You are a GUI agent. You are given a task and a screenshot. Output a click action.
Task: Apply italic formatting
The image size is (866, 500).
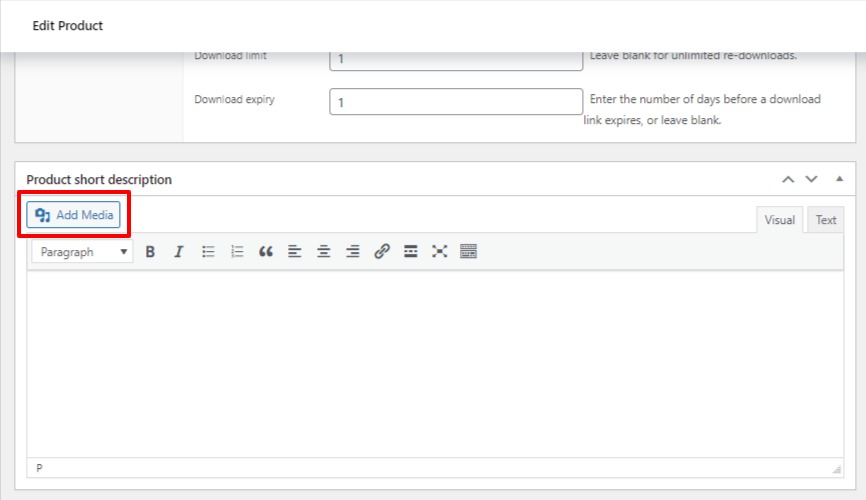(179, 252)
